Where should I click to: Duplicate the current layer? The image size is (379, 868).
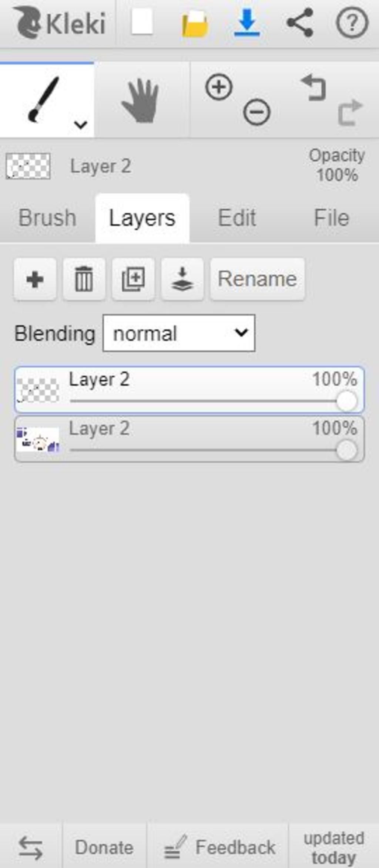[x=133, y=279]
